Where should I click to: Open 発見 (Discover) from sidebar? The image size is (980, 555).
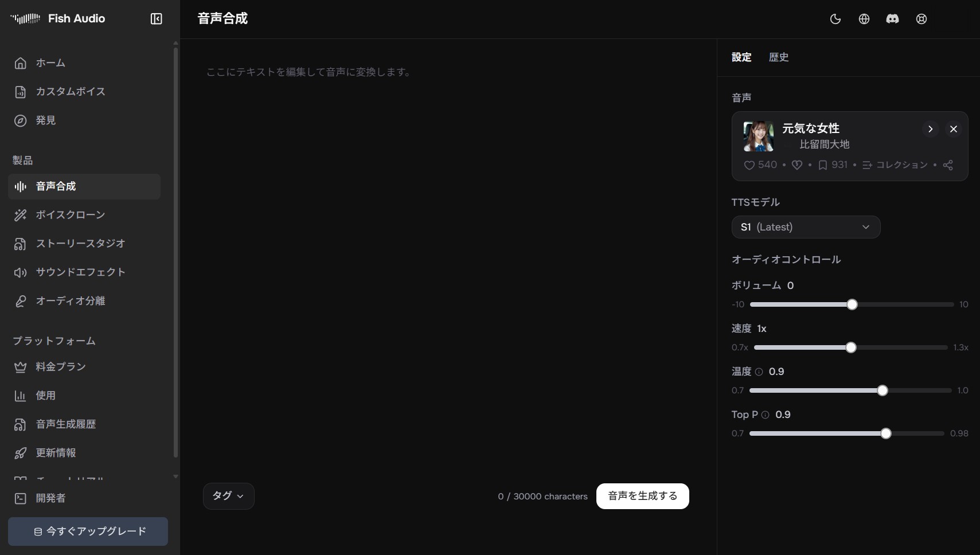tap(45, 120)
